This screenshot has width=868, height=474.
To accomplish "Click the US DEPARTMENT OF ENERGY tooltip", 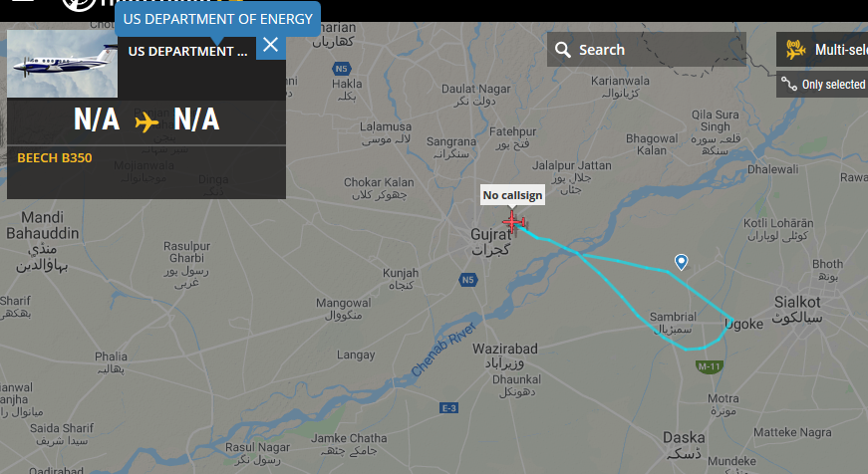I will 217,19.
